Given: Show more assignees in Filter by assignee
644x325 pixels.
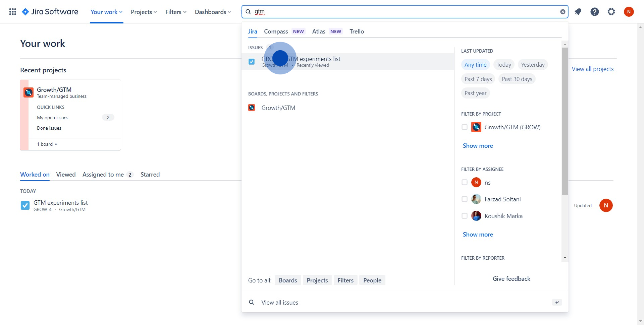Looking at the screenshot, I should click(x=478, y=235).
